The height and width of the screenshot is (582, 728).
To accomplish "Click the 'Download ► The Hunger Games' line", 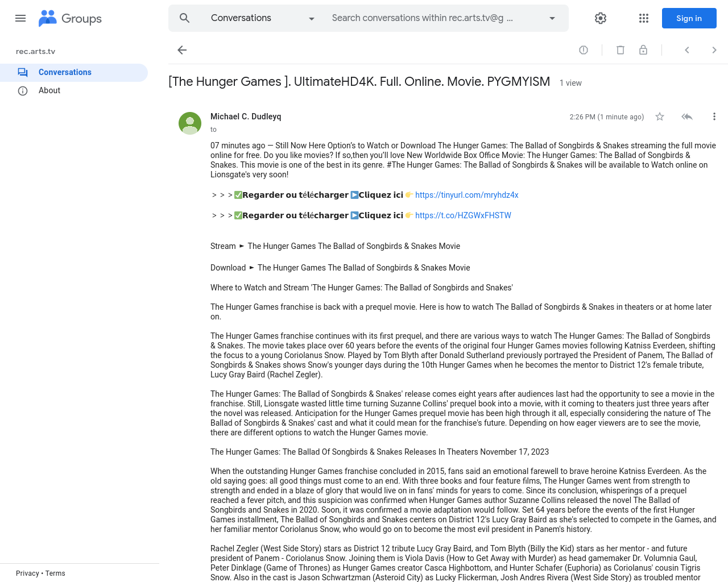I will coord(340,268).
